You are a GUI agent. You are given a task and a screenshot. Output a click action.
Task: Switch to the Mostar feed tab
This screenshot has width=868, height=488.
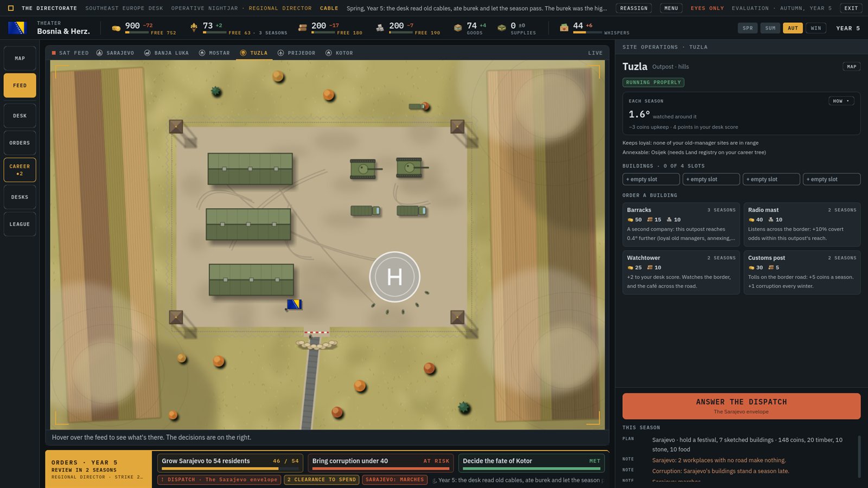(214, 53)
